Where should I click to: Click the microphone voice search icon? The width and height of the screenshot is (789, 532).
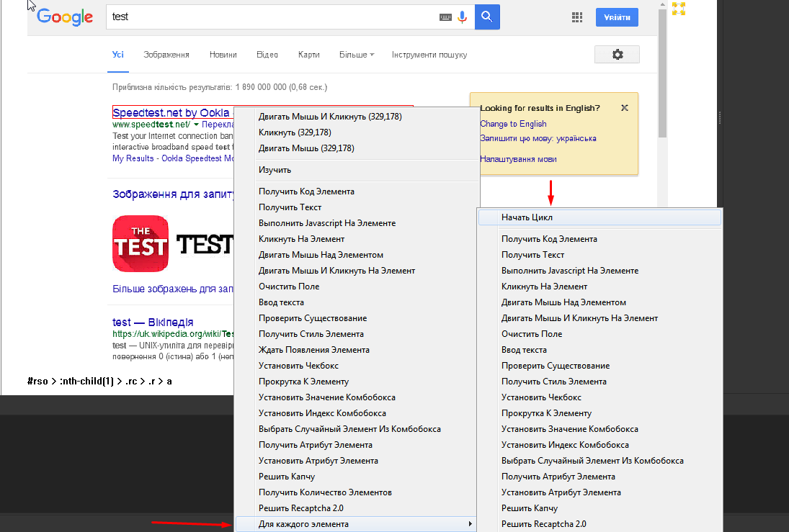tap(462, 17)
